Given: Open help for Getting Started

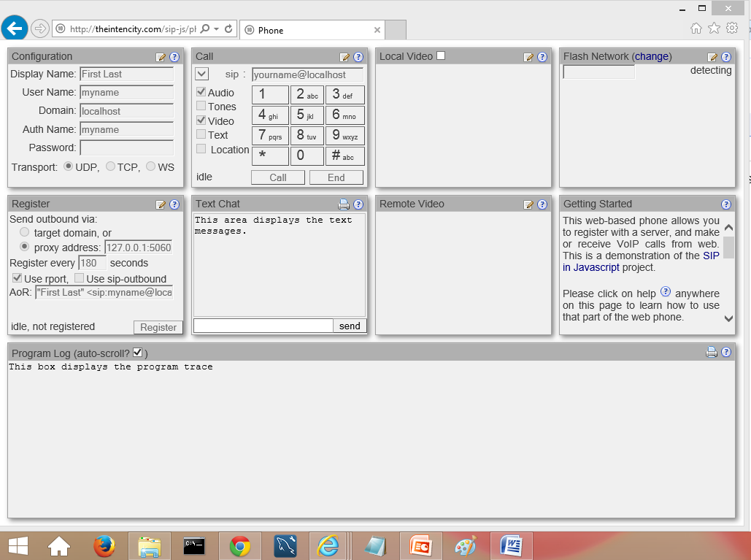Looking at the screenshot, I should pyautogui.click(x=725, y=204).
